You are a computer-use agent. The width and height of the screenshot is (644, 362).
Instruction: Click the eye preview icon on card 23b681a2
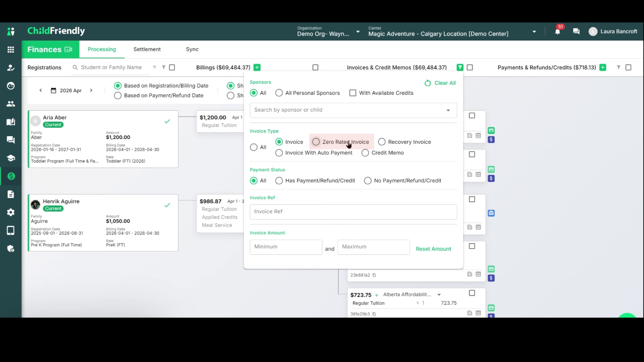(x=478, y=274)
